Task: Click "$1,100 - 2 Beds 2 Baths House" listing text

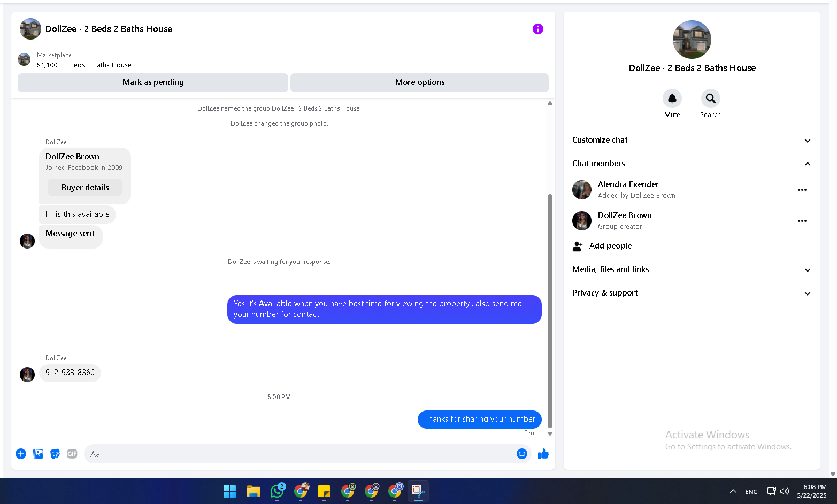Action: click(84, 65)
